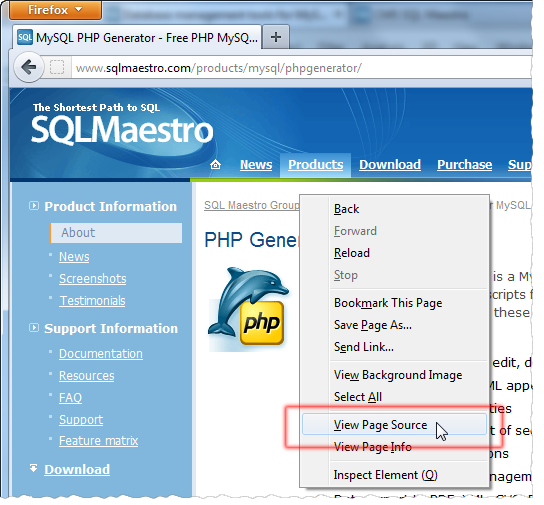The image size is (544, 505).
Task: Select the MySQL PHP Generator tab
Action: coord(137,37)
